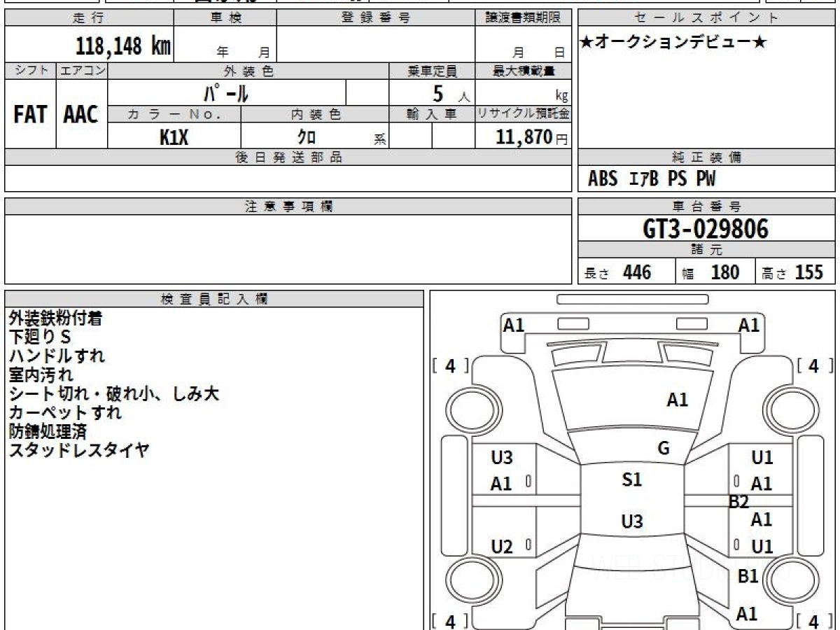
Task: Select the 高さ 155 dimension
Action: pos(792,272)
